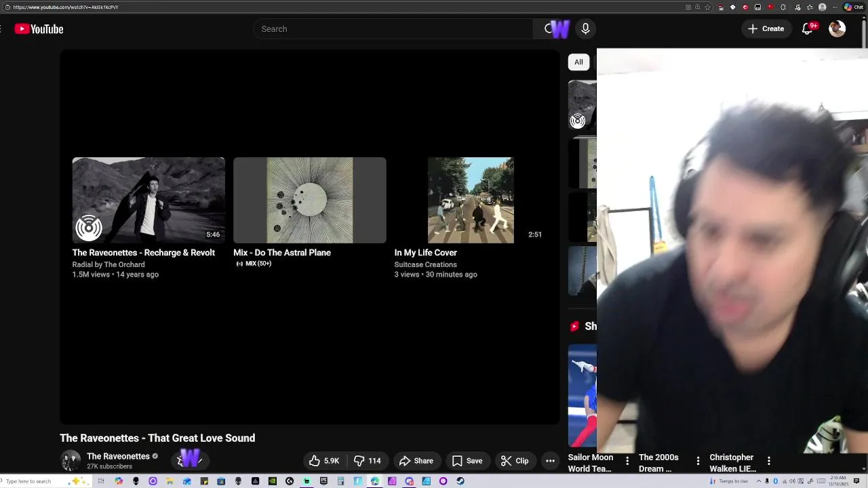Click the YouTube search box
Image resolution: width=868 pixels, height=488 pixels.
click(x=393, y=29)
